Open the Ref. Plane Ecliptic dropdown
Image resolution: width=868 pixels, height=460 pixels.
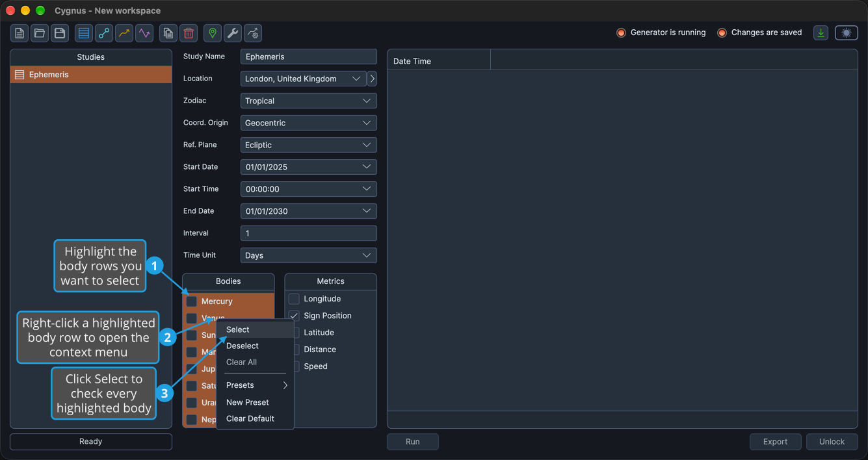pos(309,145)
